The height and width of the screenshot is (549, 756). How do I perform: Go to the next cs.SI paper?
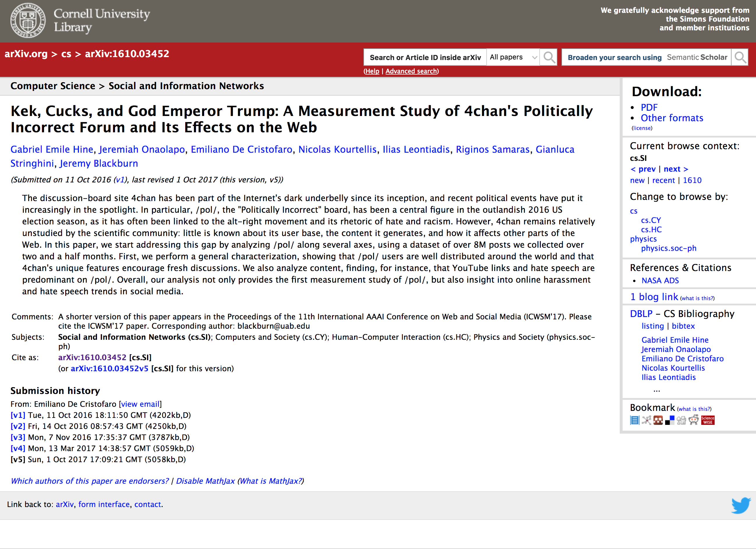tap(676, 169)
